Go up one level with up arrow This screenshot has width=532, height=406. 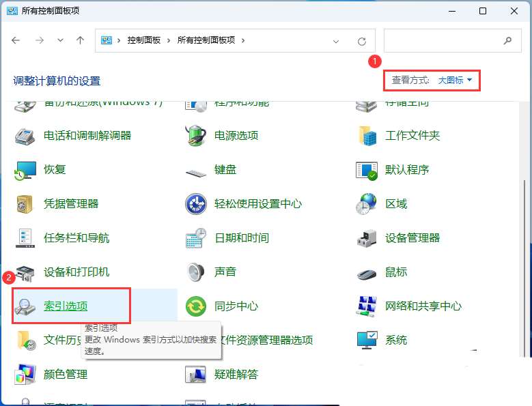80,40
